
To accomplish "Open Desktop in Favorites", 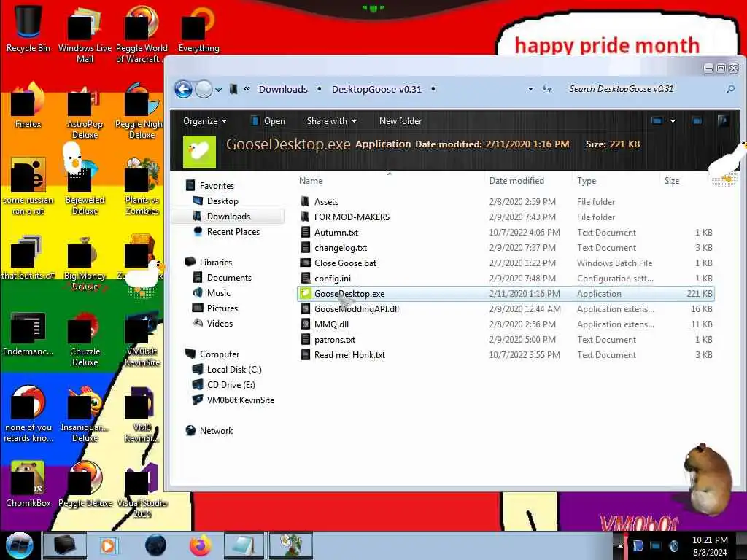I will pyautogui.click(x=222, y=201).
